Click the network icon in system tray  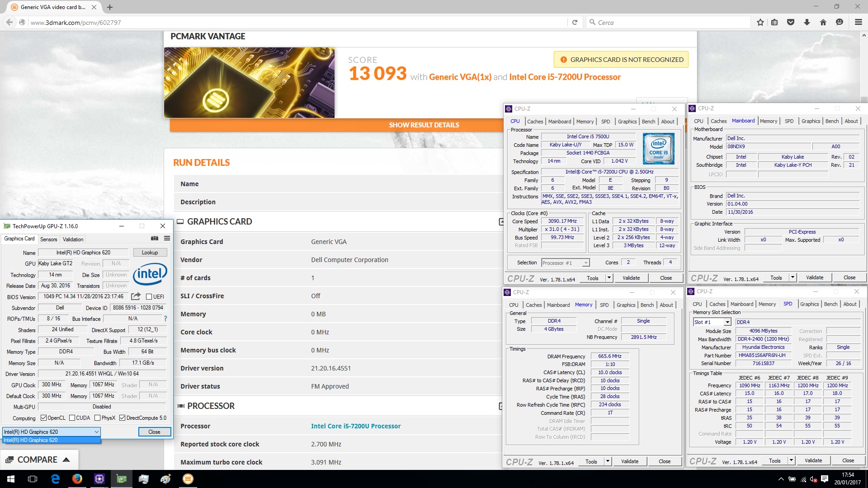(803, 479)
